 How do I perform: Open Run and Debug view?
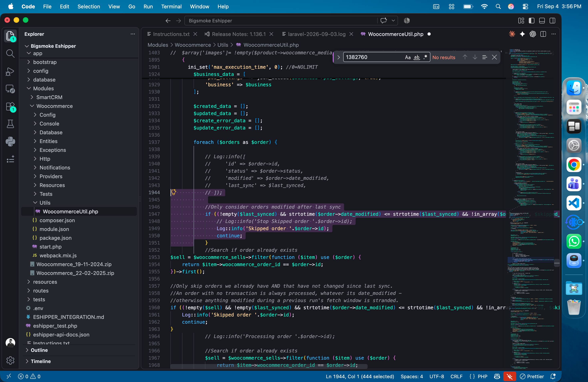[10, 71]
